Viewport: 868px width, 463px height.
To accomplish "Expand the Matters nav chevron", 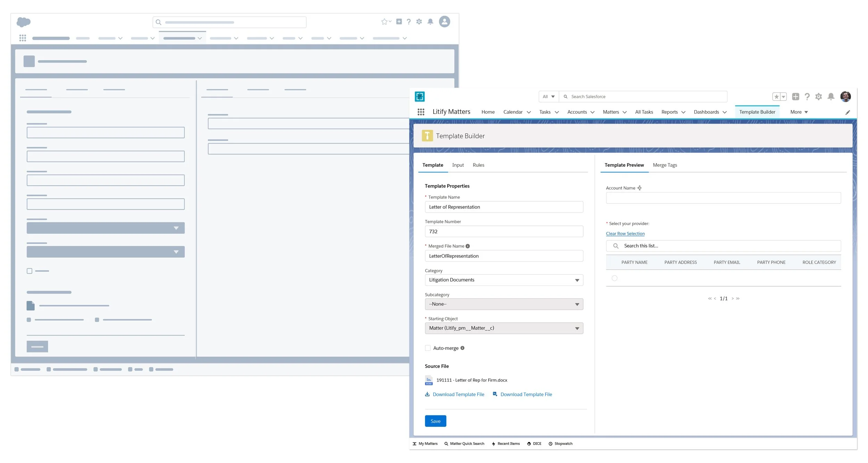I will 624,112.
